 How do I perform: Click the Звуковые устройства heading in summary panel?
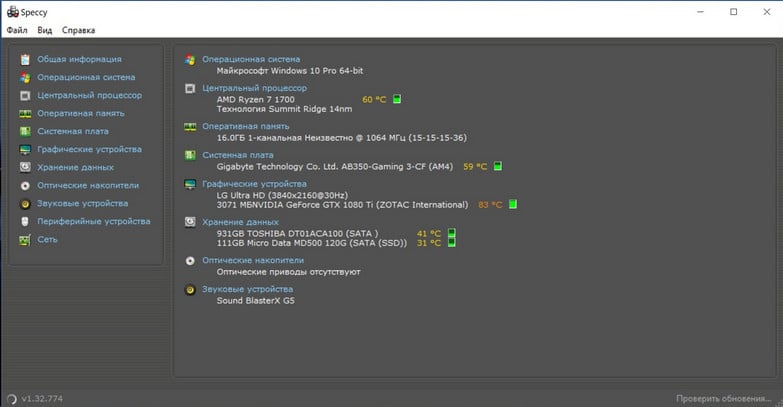[x=246, y=289]
